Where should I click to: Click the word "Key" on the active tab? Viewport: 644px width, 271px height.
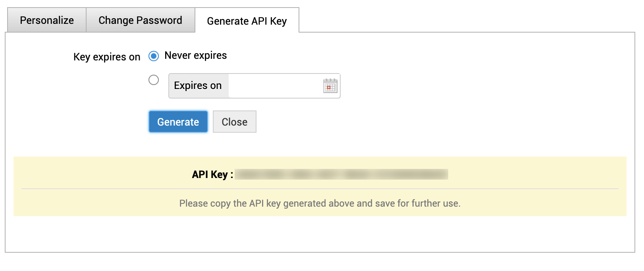pos(278,21)
